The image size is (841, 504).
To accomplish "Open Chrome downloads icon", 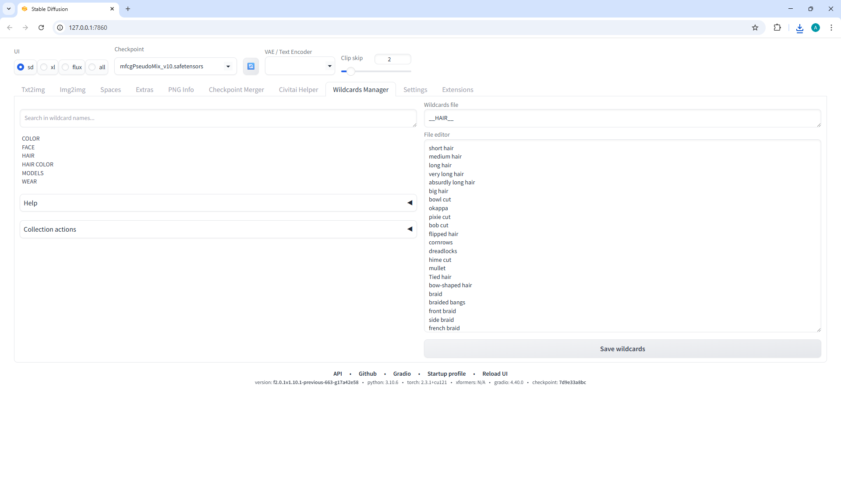I will point(799,28).
